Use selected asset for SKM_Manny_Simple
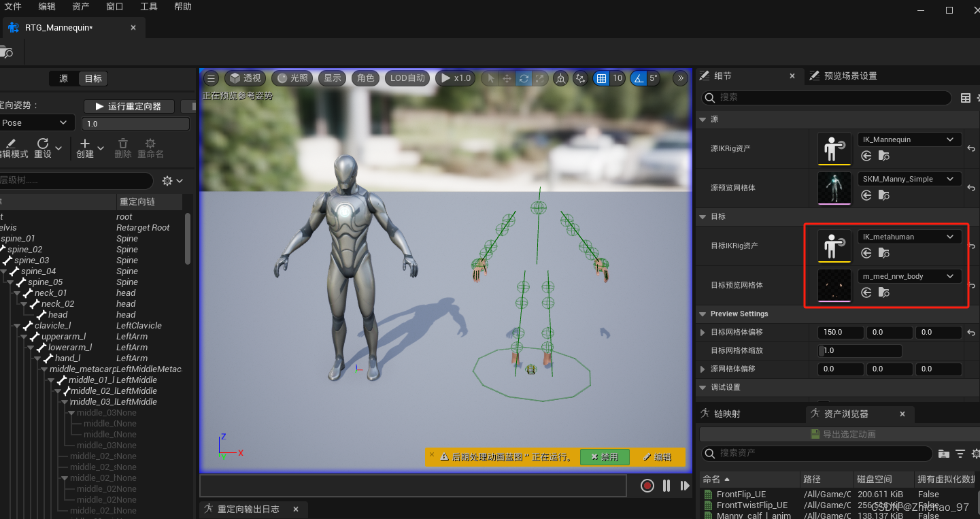 (x=866, y=195)
